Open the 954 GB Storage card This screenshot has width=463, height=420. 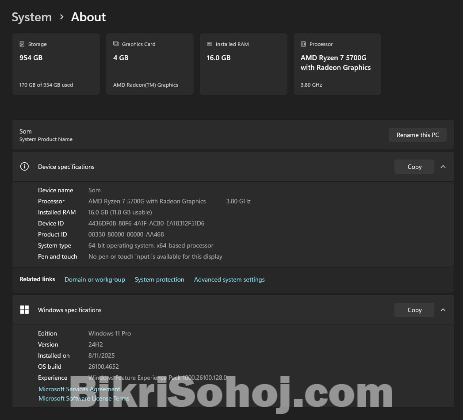[x=56, y=64]
